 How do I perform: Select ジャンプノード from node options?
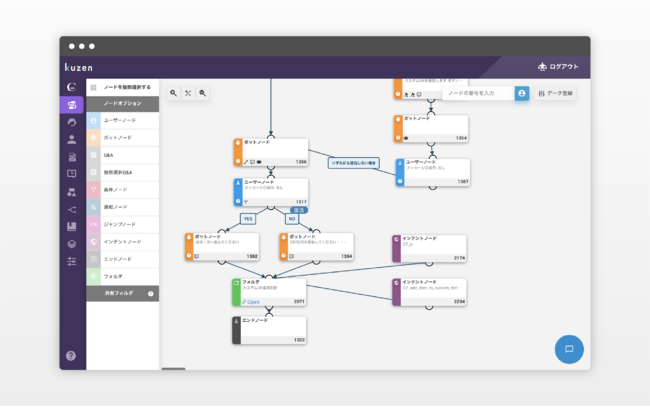[x=123, y=225]
